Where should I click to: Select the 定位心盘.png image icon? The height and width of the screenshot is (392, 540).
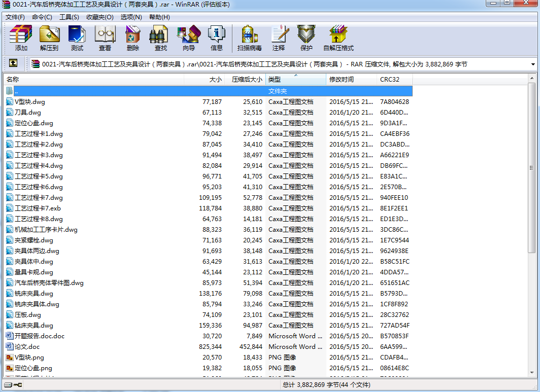pos(10,368)
